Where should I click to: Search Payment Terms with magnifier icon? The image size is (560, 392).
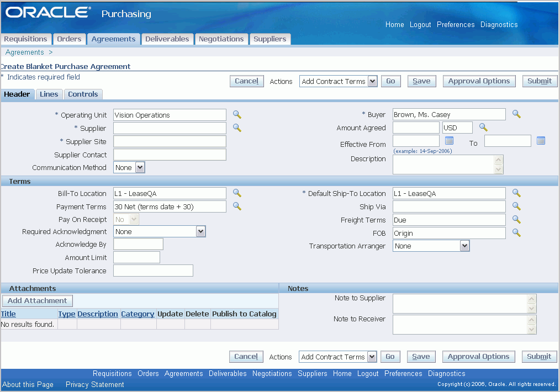[x=237, y=206]
